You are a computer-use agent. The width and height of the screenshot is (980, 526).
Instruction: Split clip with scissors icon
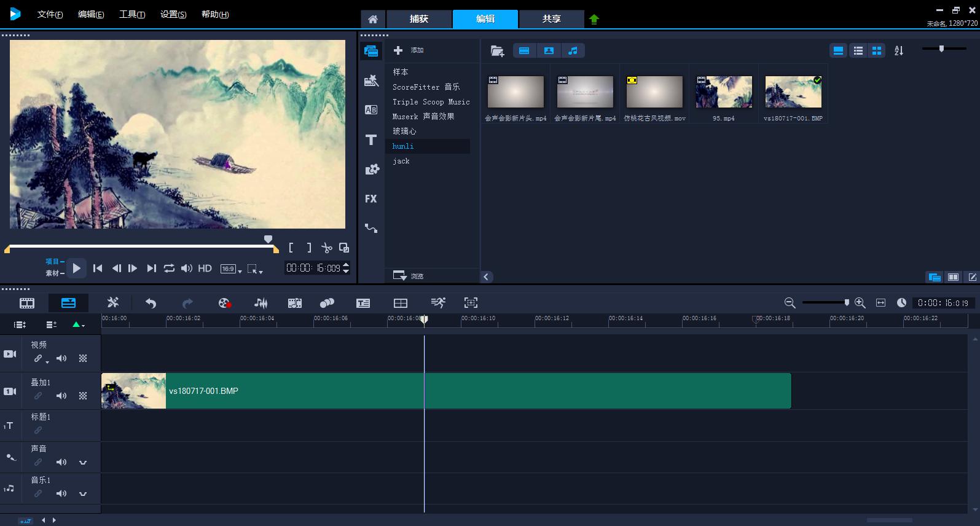(327, 248)
